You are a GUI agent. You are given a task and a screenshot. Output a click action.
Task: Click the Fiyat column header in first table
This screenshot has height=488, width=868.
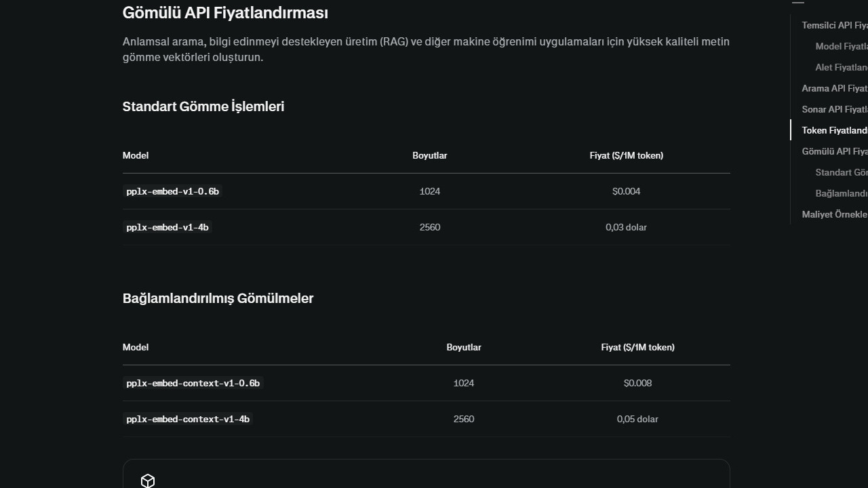coord(627,155)
